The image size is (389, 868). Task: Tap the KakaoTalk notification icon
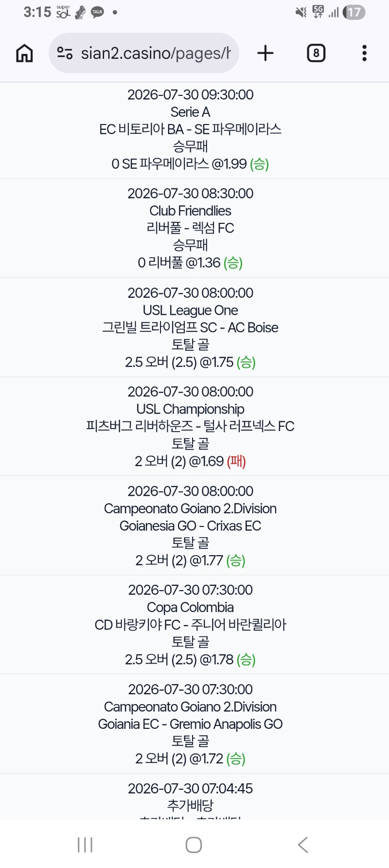(97, 12)
